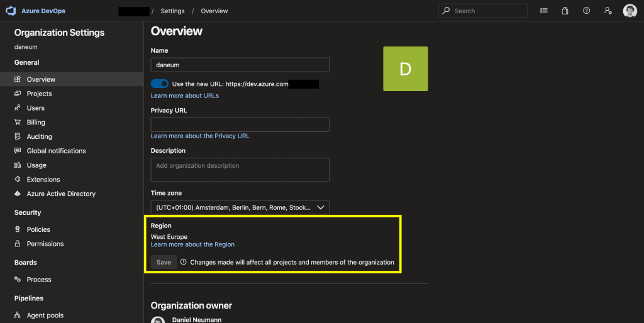644x323 pixels.
Task: Click the organization Description text area
Action: click(x=240, y=170)
